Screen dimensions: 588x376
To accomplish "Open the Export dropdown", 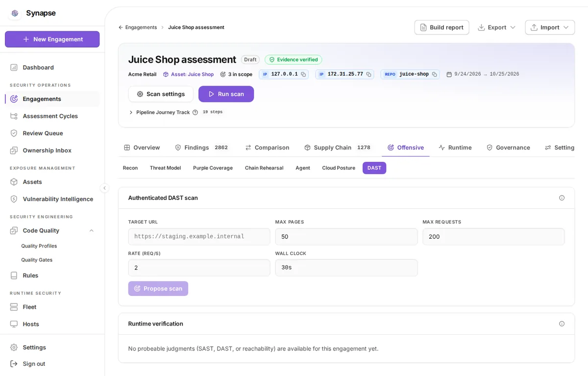I will 497,27.
